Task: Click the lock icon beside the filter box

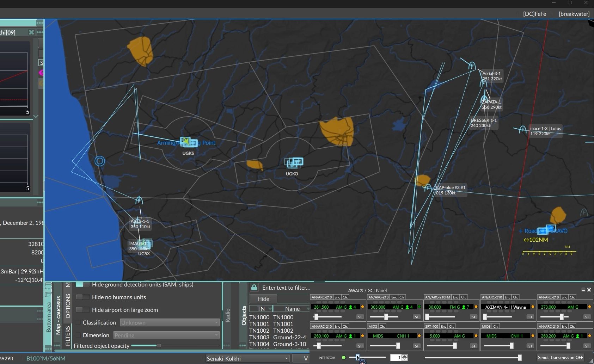Action: tap(254, 288)
